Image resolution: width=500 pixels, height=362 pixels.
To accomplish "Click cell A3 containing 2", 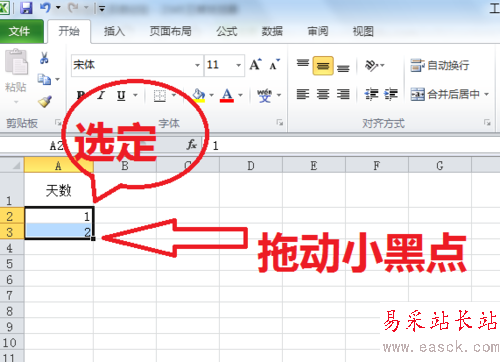I will point(59,231).
